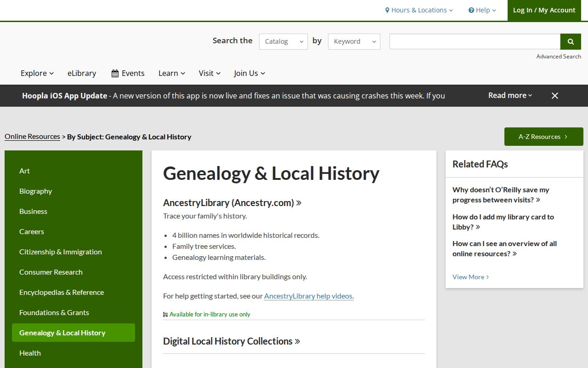The width and height of the screenshot is (588, 368).
Task: Click the magnifying glass search button
Action: pyautogui.click(x=571, y=41)
